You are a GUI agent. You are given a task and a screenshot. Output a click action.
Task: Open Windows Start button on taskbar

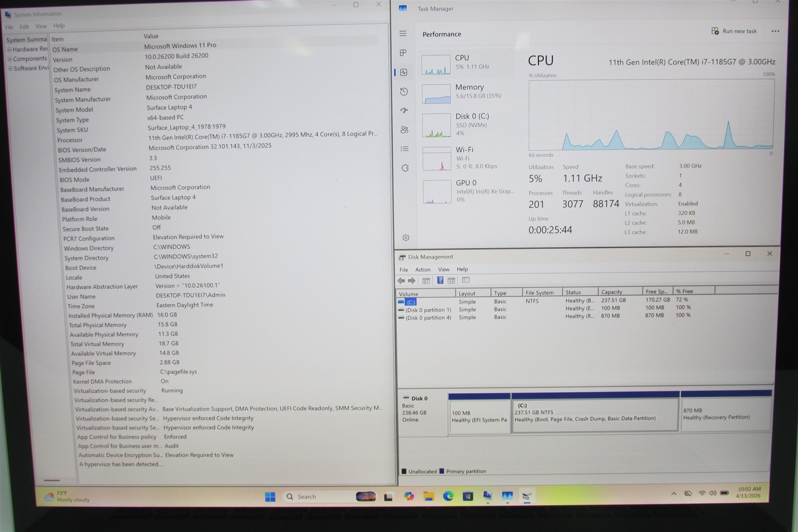(x=270, y=497)
